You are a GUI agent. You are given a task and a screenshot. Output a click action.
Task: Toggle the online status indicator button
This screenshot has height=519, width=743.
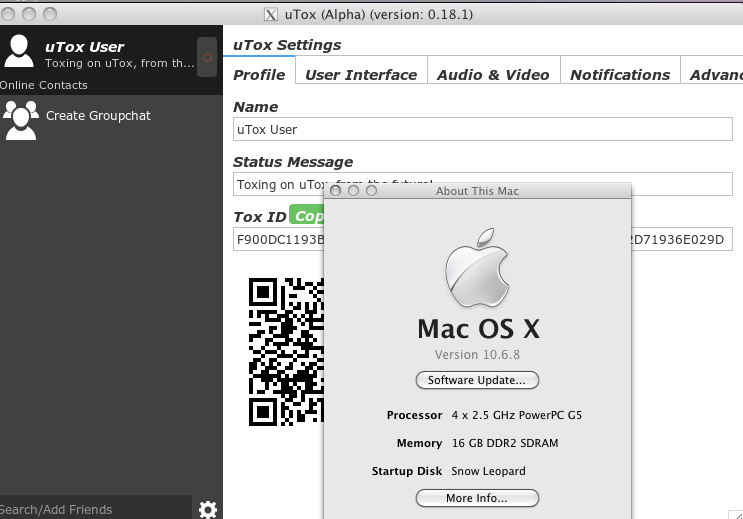tap(207, 57)
